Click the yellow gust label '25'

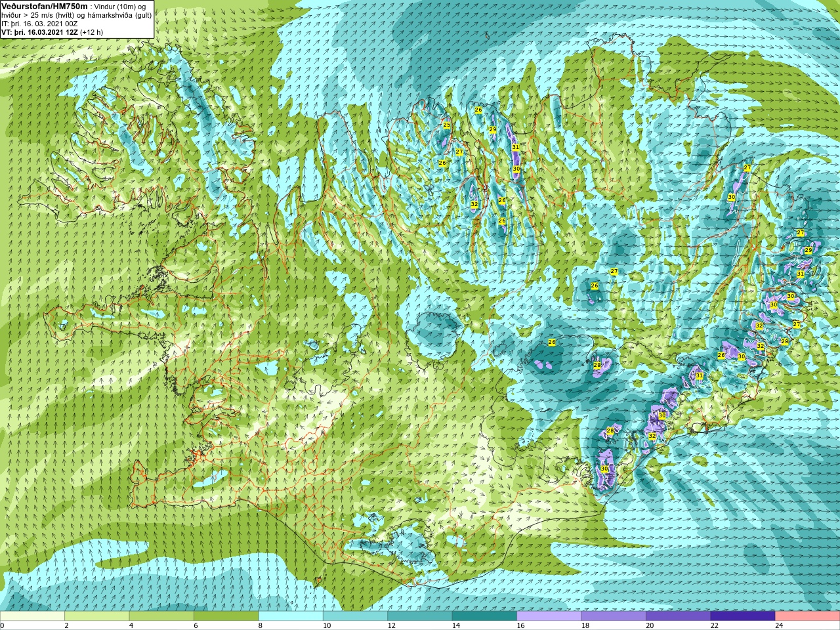point(447,125)
